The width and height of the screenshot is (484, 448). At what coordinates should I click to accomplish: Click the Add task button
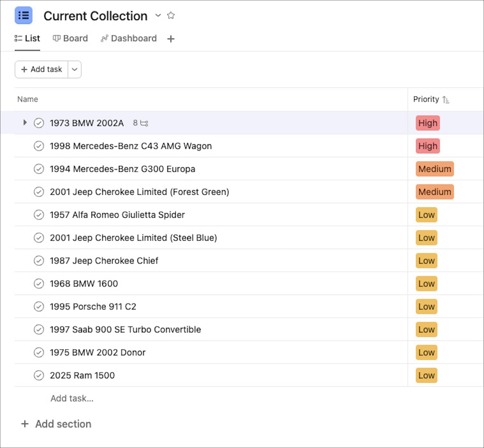point(41,69)
